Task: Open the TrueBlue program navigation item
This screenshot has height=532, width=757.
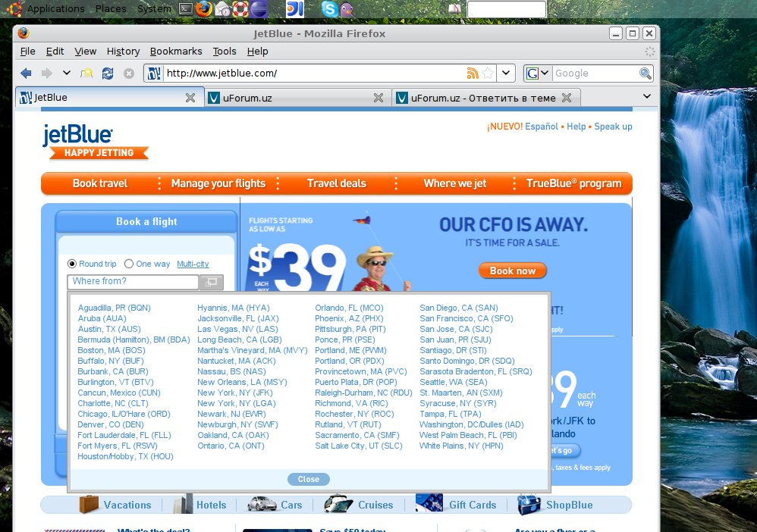Action: click(x=573, y=183)
